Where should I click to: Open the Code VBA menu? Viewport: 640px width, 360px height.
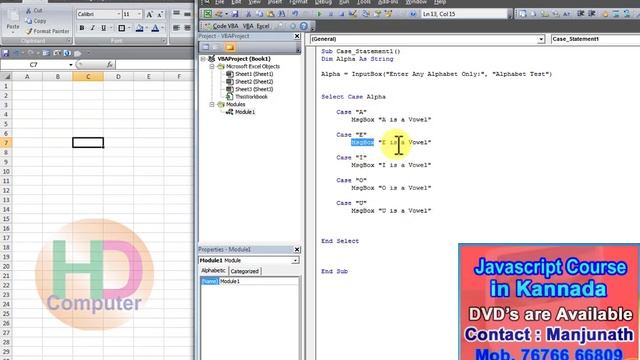point(222,26)
